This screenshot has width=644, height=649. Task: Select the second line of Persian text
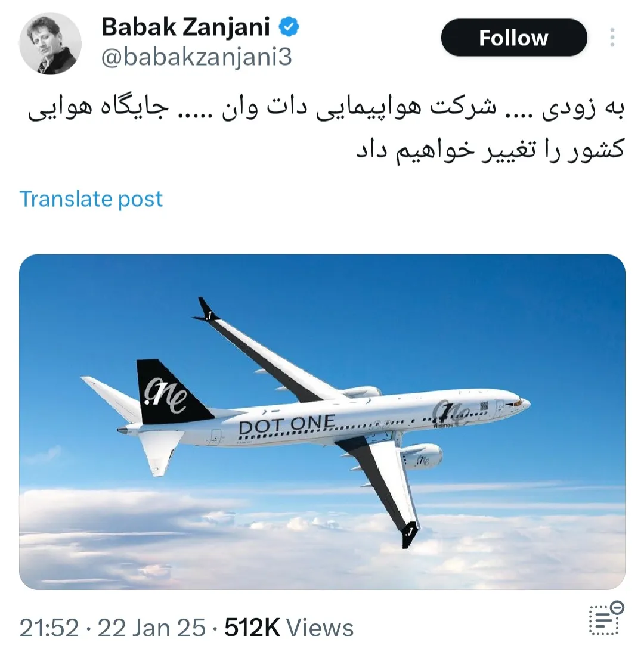tap(490, 150)
